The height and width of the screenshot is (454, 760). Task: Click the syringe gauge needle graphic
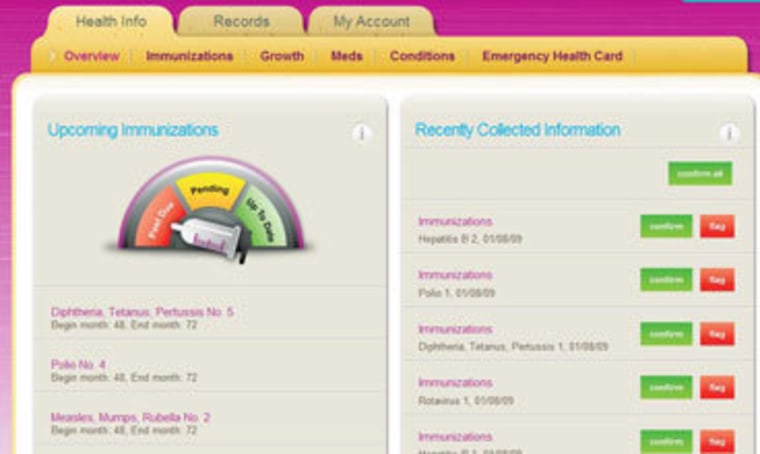tap(211, 237)
